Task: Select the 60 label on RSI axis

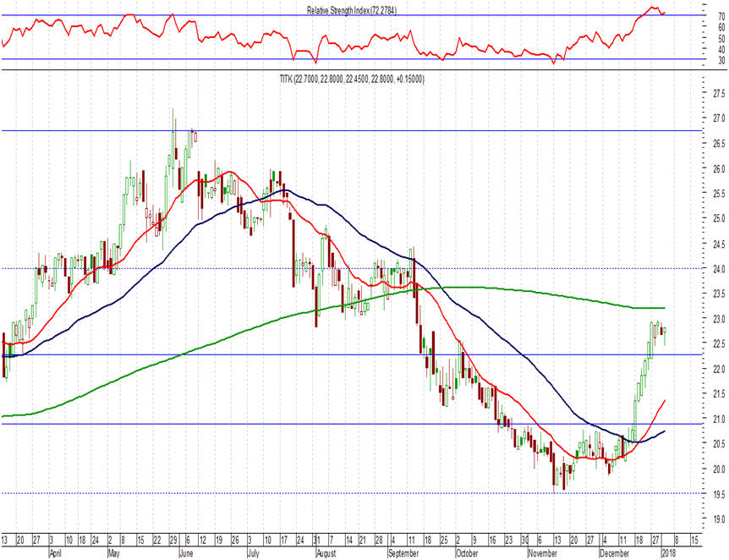Action: point(721,27)
